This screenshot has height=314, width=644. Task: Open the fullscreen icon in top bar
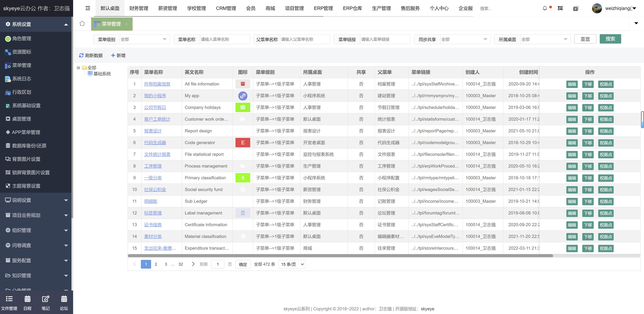[560, 8]
